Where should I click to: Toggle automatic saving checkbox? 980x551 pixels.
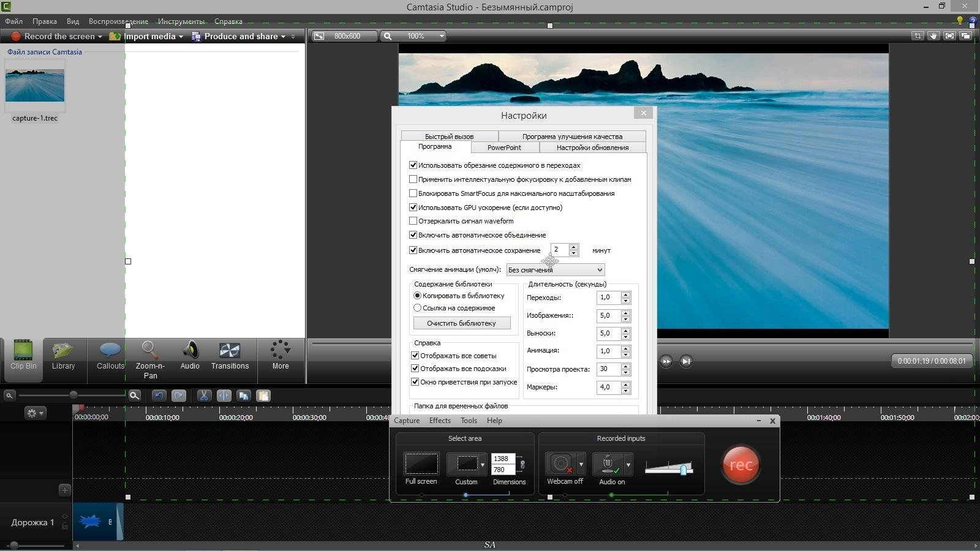click(x=413, y=250)
